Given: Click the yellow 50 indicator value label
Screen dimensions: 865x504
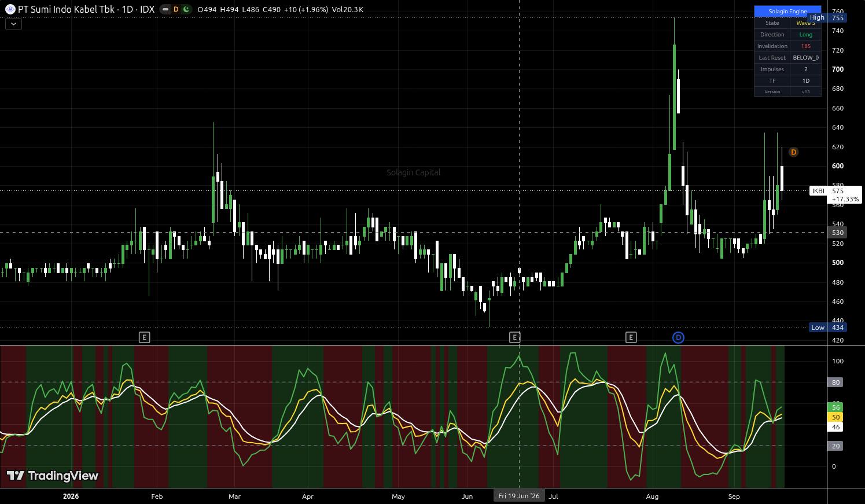Looking at the screenshot, I should click(x=835, y=417).
